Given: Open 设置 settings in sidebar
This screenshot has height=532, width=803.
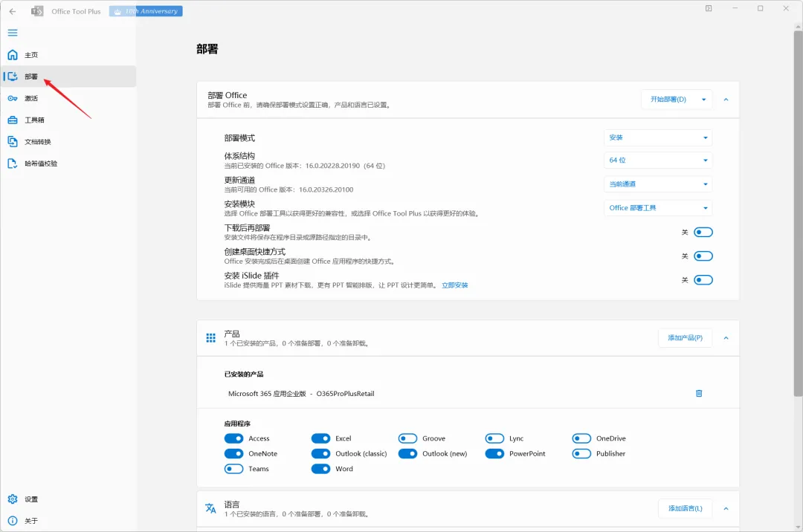Looking at the screenshot, I should point(68,499).
